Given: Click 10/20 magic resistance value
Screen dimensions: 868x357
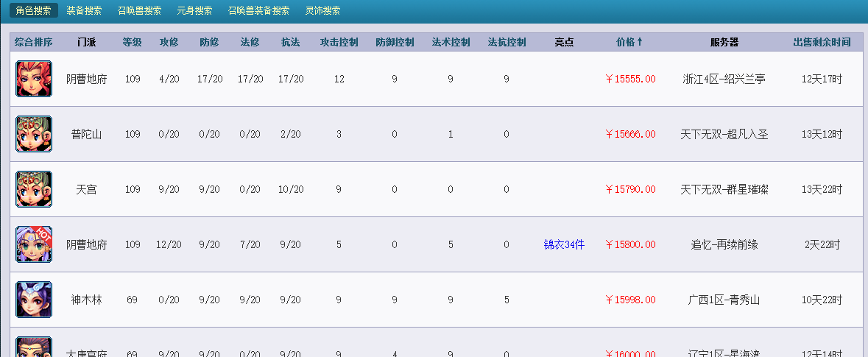Looking at the screenshot, I should [x=291, y=190].
